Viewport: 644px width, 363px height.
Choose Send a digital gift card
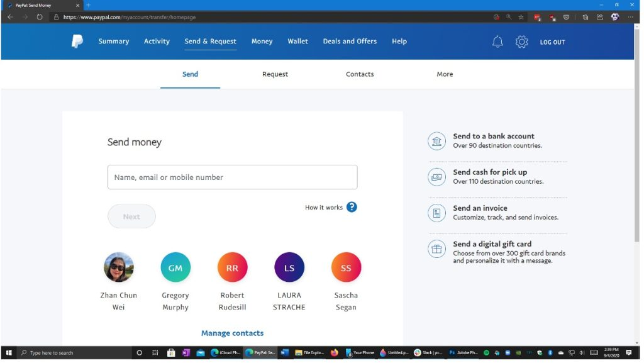[x=492, y=244]
